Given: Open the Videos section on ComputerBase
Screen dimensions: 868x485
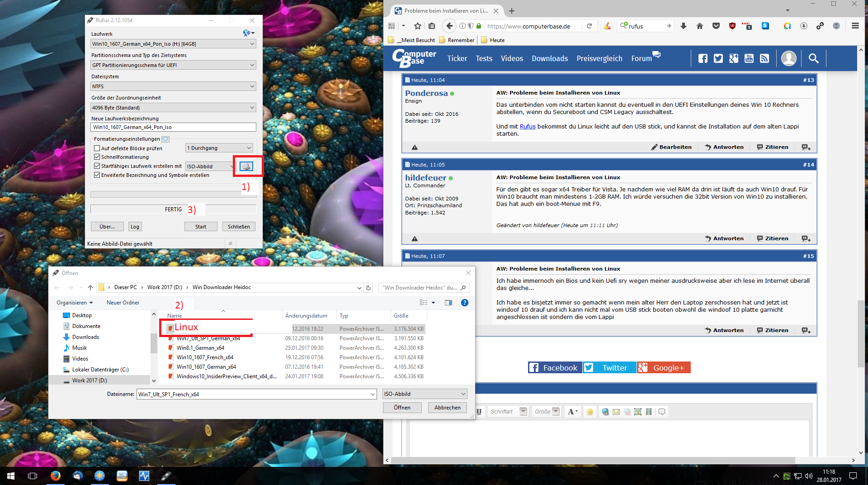Looking at the screenshot, I should point(512,58).
